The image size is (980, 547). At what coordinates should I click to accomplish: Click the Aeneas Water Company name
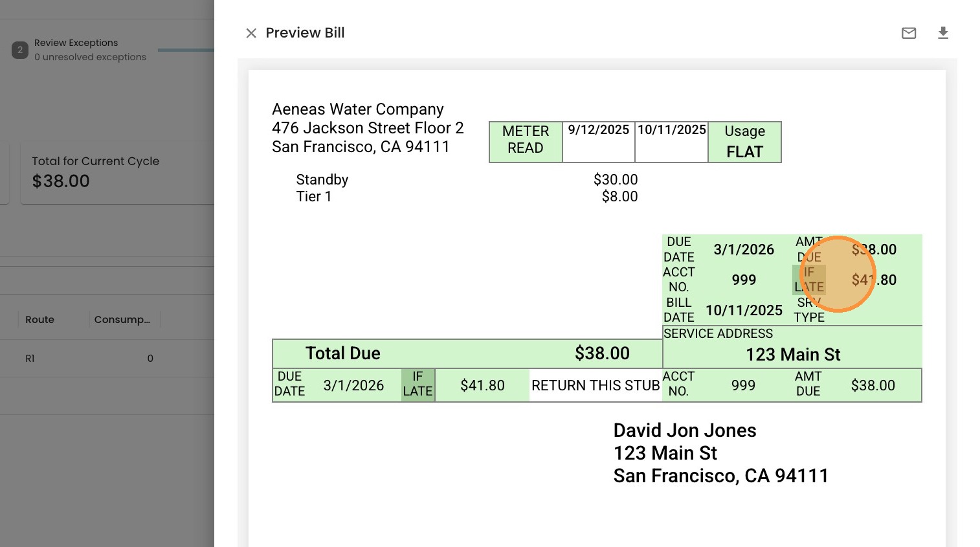point(357,109)
